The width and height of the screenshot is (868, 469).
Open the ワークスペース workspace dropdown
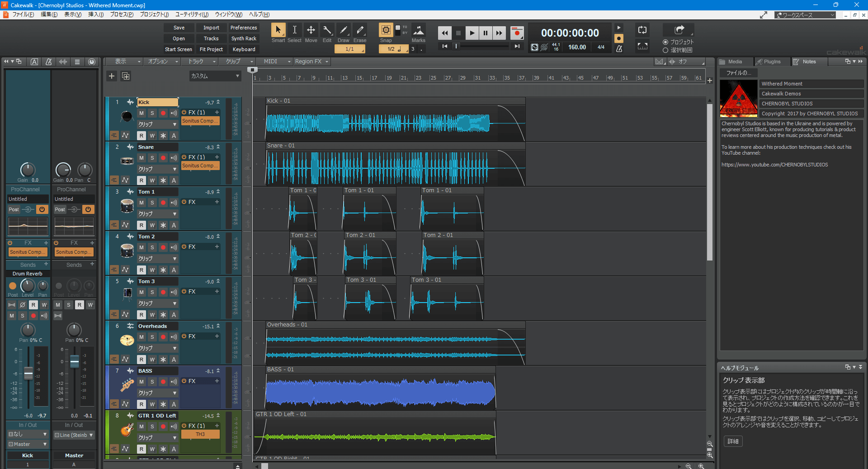pyautogui.click(x=805, y=15)
